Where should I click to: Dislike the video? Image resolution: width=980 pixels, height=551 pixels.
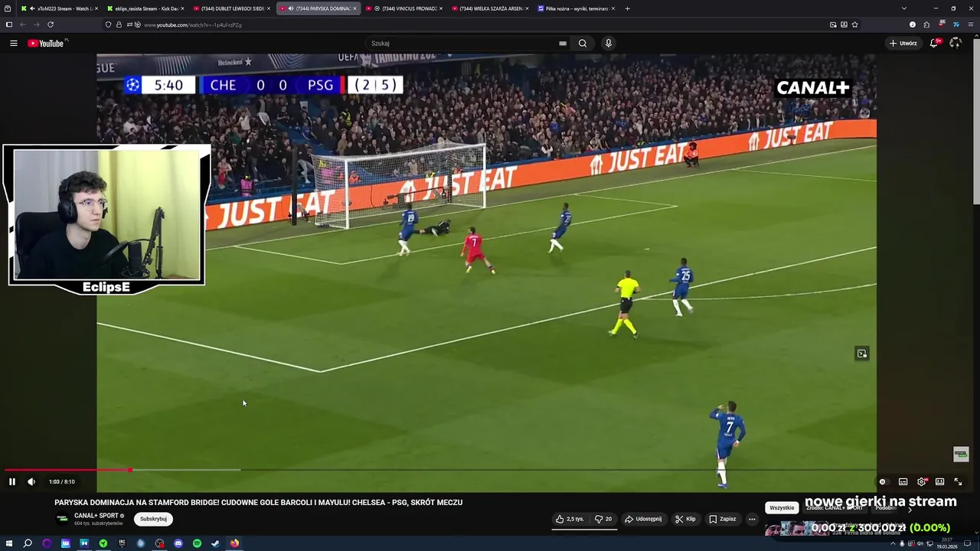click(603, 519)
